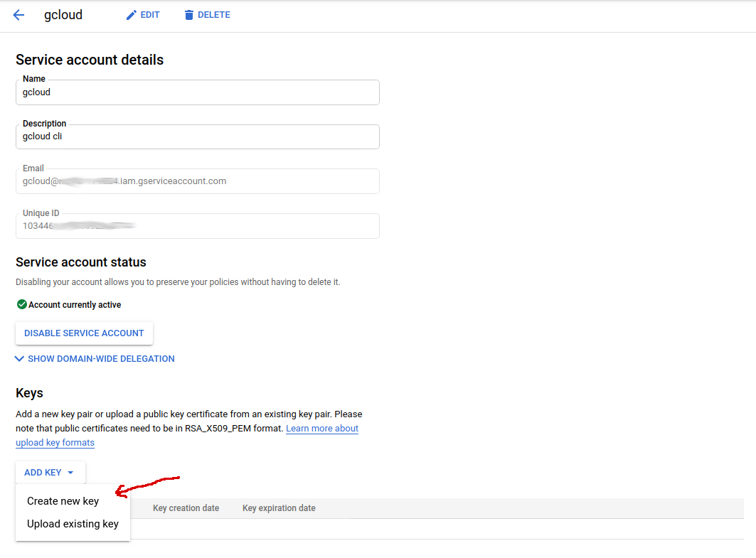Click the Account currently active text
756x558 pixels.
[75, 304]
